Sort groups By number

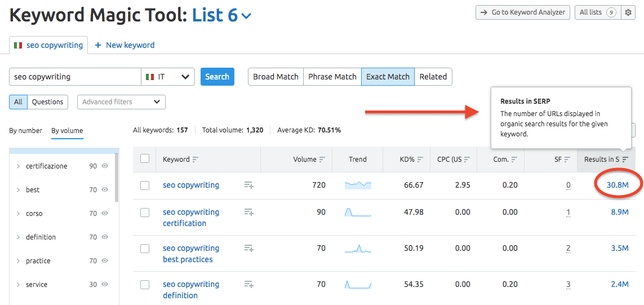[x=25, y=131]
